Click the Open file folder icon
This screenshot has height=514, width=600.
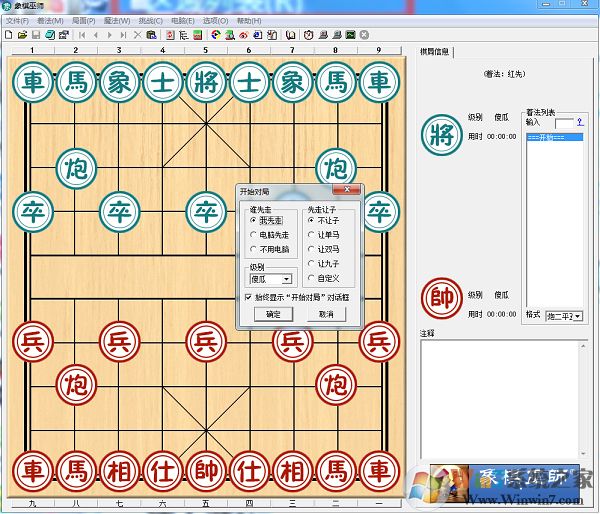[x=22, y=35]
